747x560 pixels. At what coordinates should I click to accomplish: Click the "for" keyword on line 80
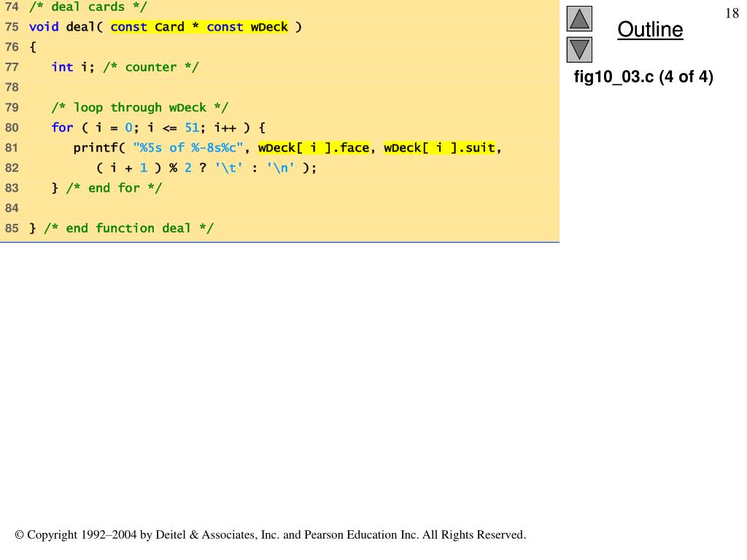pyautogui.click(x=63, y=128)
